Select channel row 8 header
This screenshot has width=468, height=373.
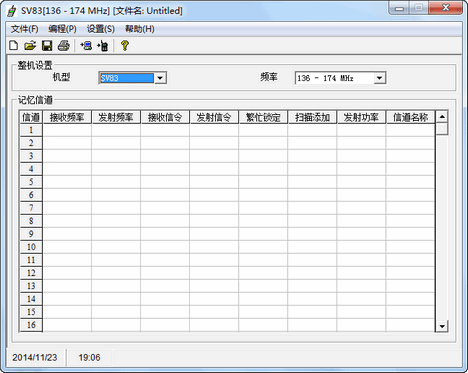pyautogui.click(x=31, y=221)
